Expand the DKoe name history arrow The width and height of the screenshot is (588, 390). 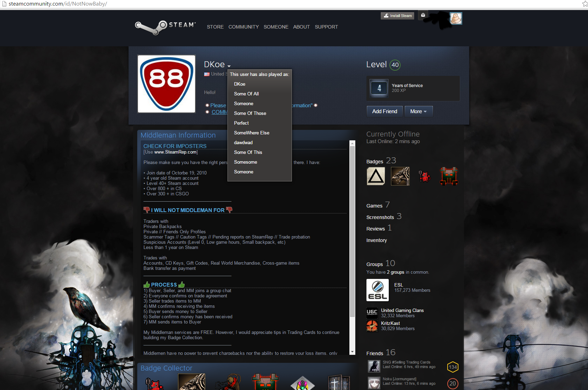229,66
